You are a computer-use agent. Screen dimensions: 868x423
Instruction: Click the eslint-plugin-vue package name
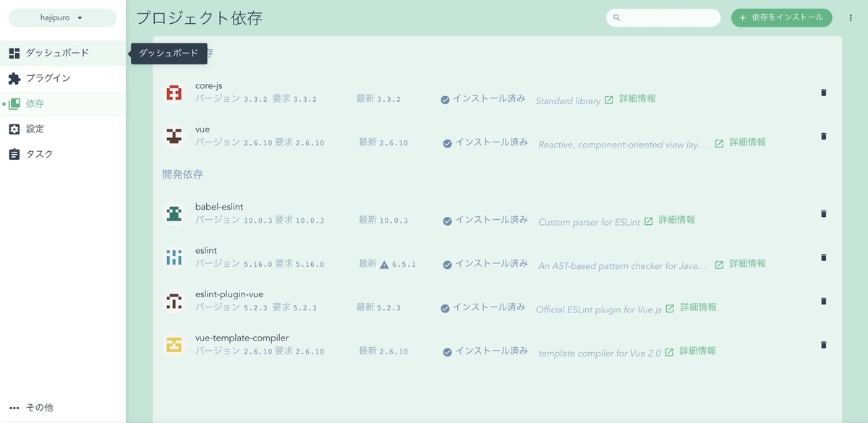pos(229,294)
